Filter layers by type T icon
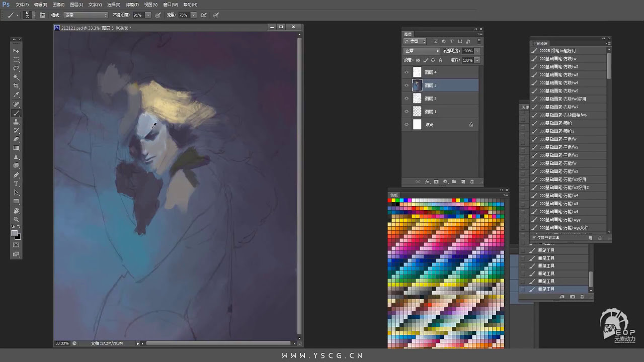 pyautogui.click(x=452, y=41)
